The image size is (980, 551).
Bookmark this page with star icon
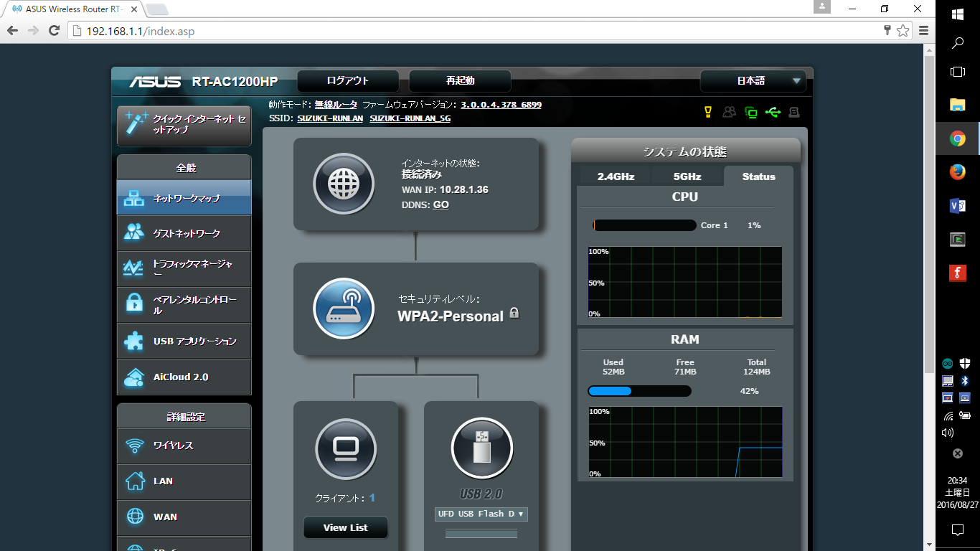click(x=903, y=31)
